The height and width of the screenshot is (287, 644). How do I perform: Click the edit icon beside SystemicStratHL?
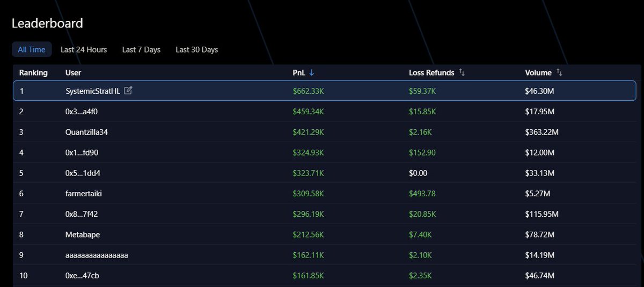[128, 91]
